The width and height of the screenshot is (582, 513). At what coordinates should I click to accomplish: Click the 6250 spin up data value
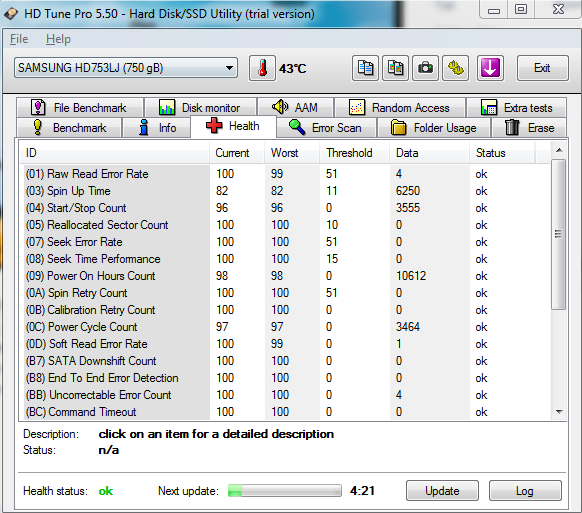click(x=408, y=191)
